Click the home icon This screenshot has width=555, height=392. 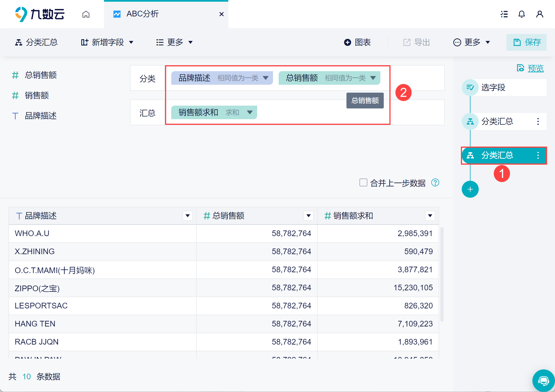click(x=86, y=14)
